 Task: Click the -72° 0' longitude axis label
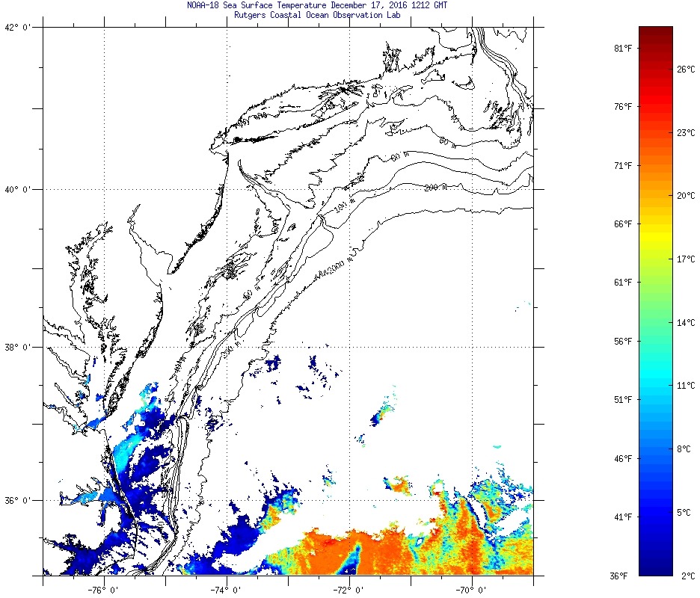tap(349, 589)
